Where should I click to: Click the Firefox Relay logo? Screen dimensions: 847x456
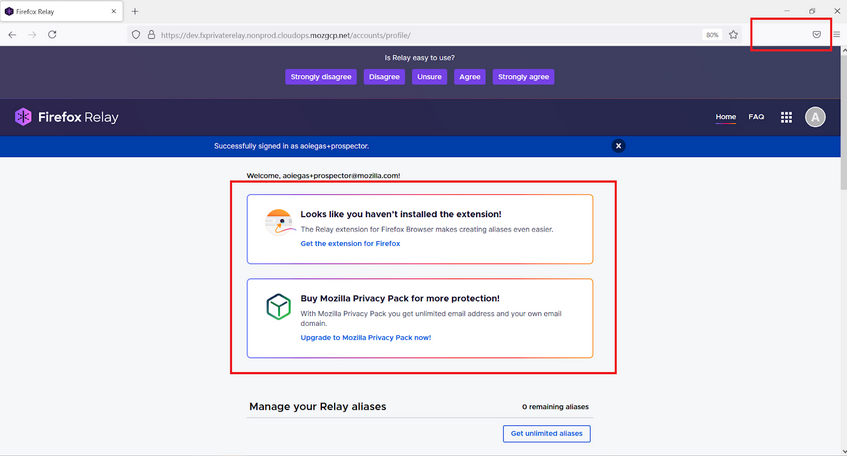coord(66,117)
